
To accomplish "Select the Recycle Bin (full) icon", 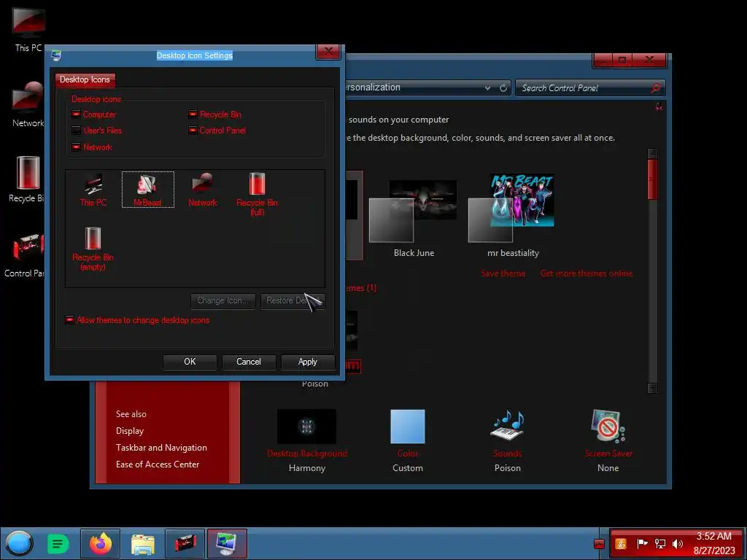I will (x=257, y=194).
